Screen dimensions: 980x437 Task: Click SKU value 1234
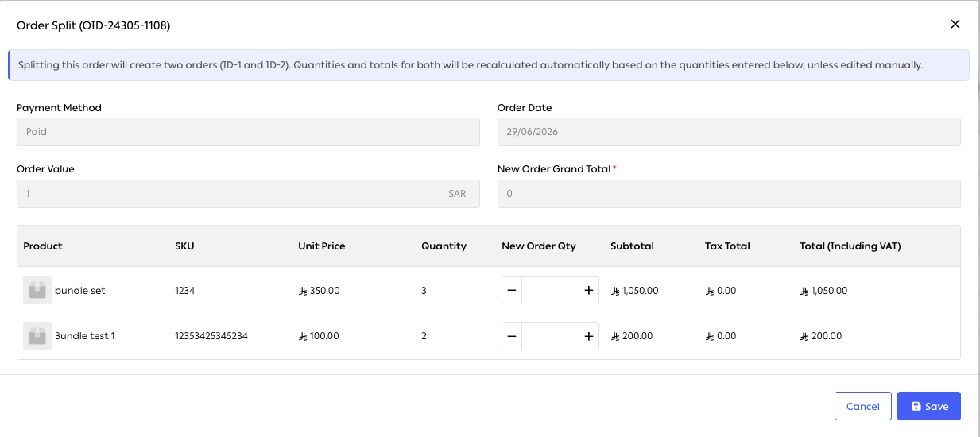tap(184, 291)
